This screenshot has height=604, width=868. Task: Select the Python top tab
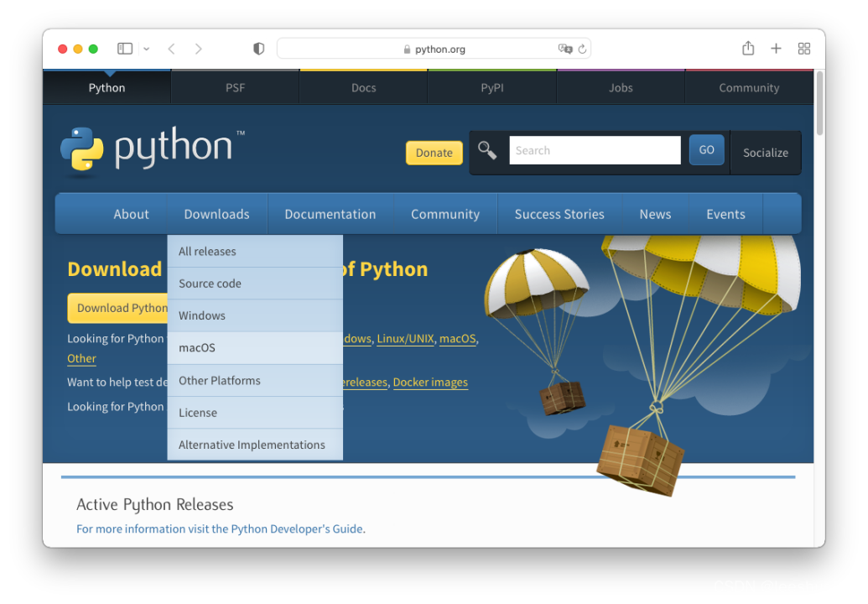[107, 87]
